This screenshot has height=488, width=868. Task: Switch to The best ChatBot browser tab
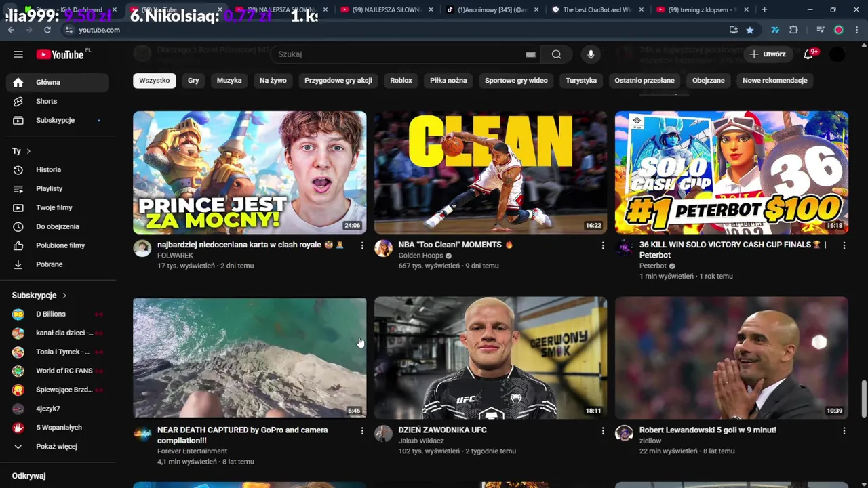click(597, 9)
